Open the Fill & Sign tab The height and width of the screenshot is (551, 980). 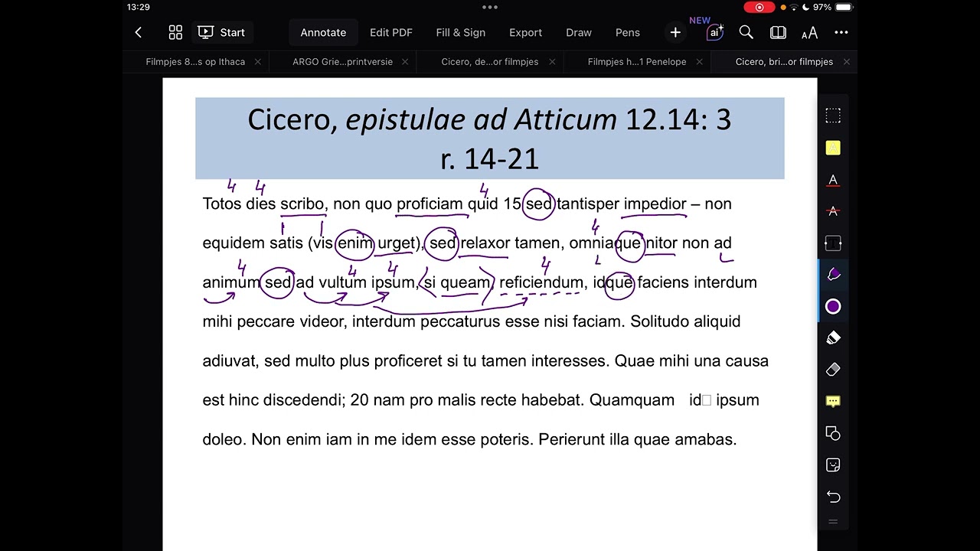point(461,32)
